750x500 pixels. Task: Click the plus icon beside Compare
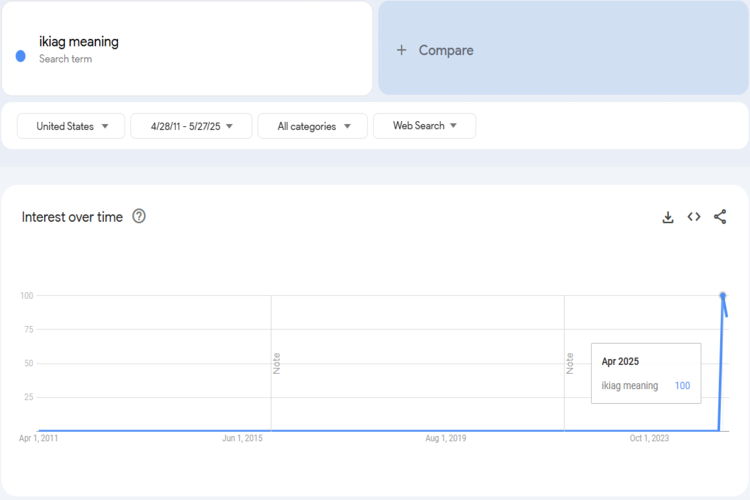pos(401,50)
